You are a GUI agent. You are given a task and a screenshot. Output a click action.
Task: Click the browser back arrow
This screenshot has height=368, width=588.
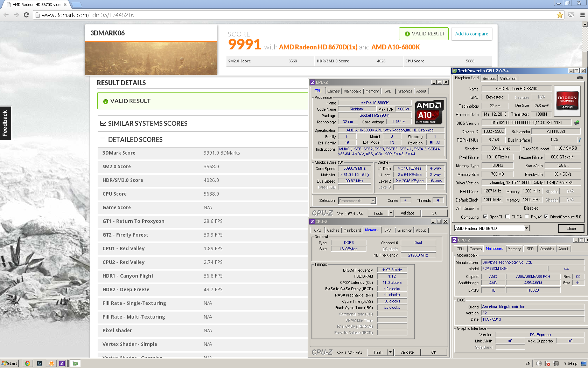[6, 15]
